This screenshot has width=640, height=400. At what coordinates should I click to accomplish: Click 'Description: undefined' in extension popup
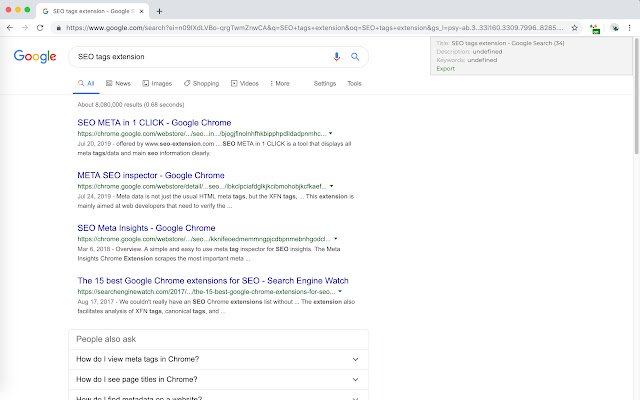469,51
